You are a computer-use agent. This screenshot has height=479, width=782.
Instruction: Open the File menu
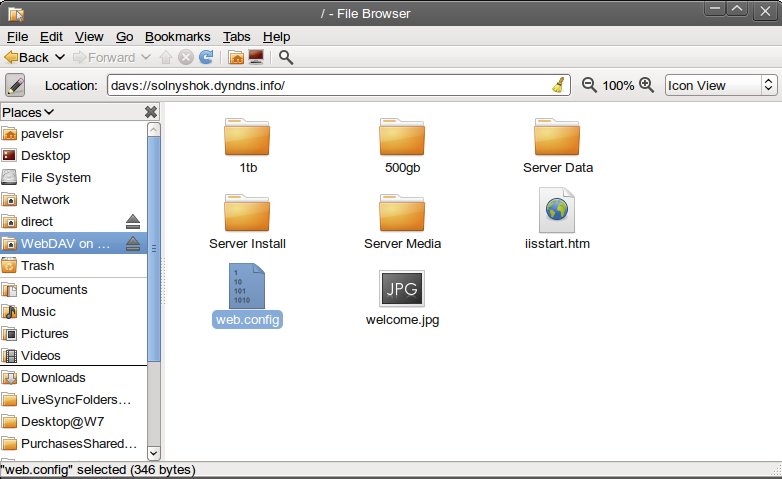pos(17,37)
